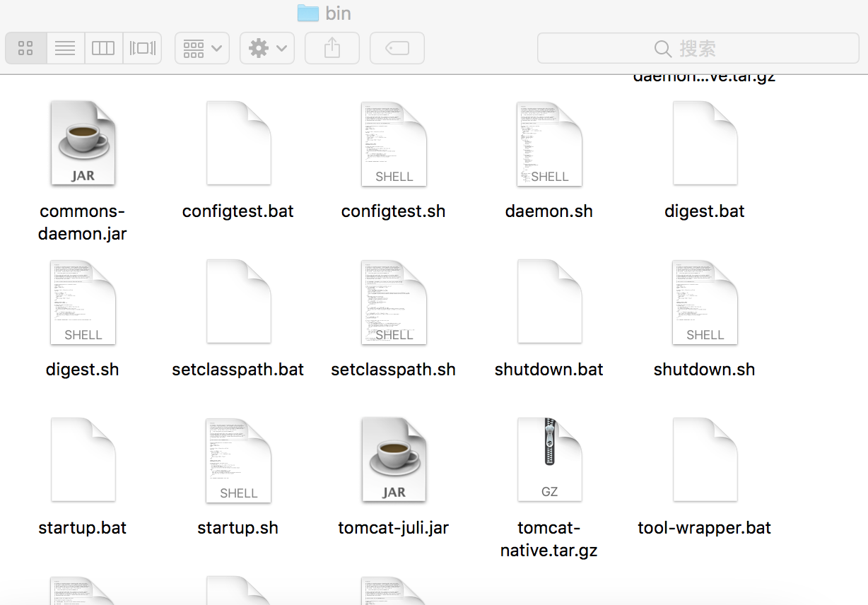The width and height of the screenshot is (868, 605).
Task: Click the startup.sh file name
Action: click(x=238, y=528)
